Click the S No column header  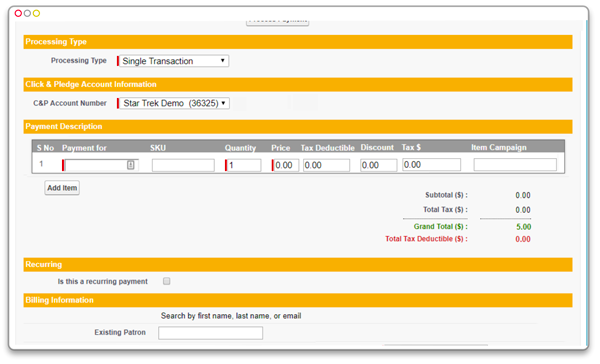(45, 148)
